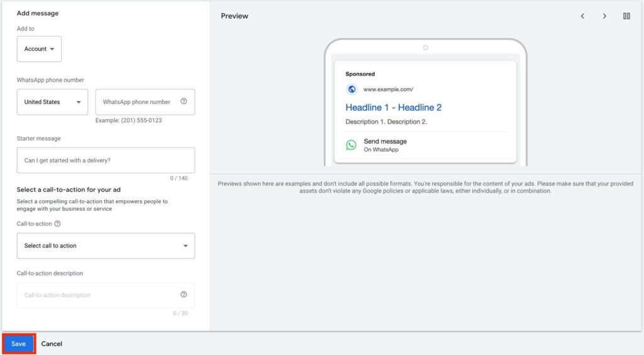Click the www.example.com URL in preview
The height and width of the screenshot is (355, 644).
[388, 89]
